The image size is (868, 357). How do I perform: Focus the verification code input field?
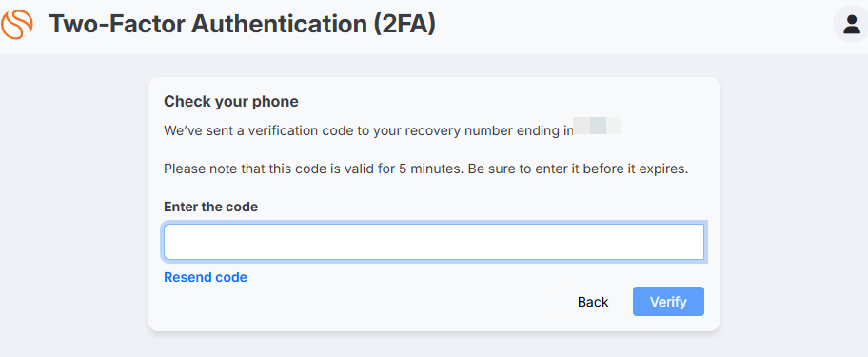[x=434, y=242]
